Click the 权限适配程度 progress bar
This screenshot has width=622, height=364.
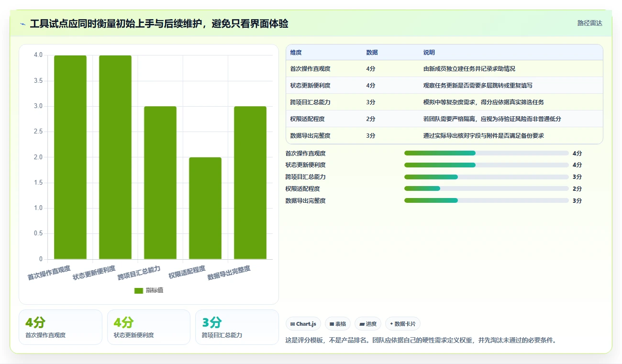coord(486,188)
